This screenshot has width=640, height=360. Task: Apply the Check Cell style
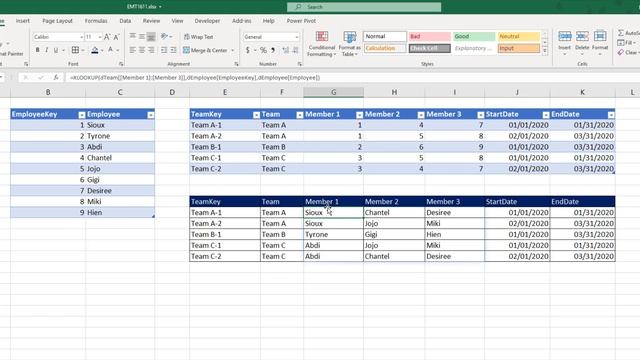click(430, 48)
